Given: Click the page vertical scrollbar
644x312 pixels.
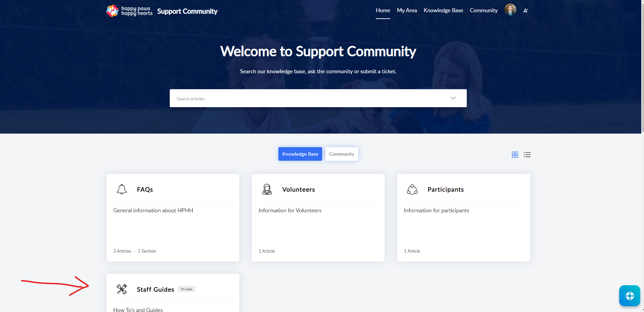Looking at the screenshot, I should [x=642, y=68].
